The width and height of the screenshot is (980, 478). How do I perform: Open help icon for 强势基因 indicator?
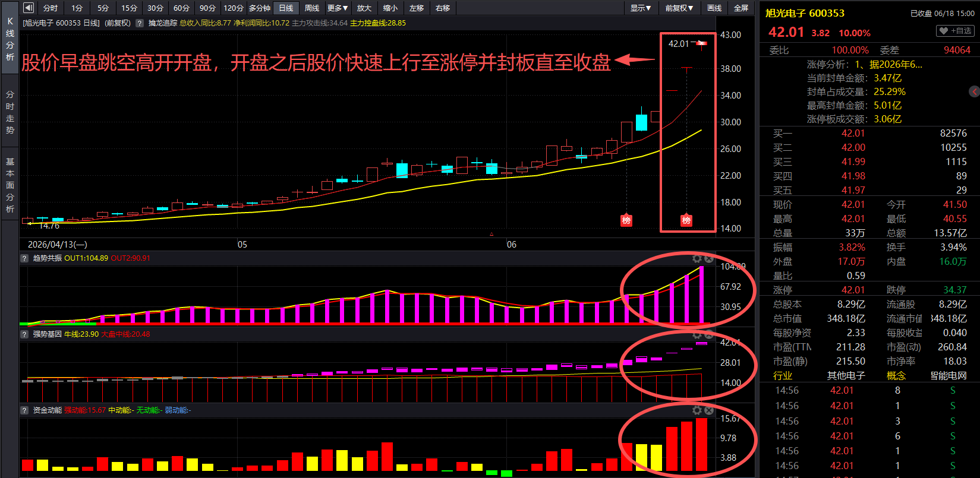(x=24, y=334)
